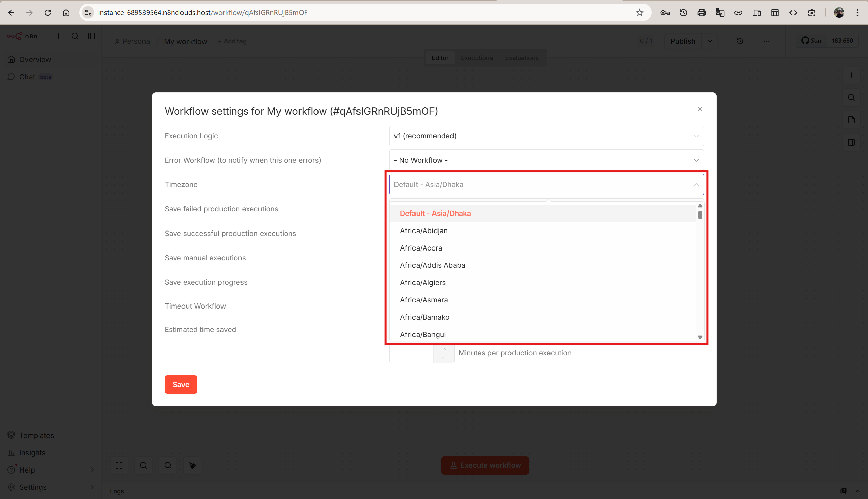The width and height of the screenshot is (868, 499).
Task: Open the password key icon in toolbar
Action: click(665, 13)
